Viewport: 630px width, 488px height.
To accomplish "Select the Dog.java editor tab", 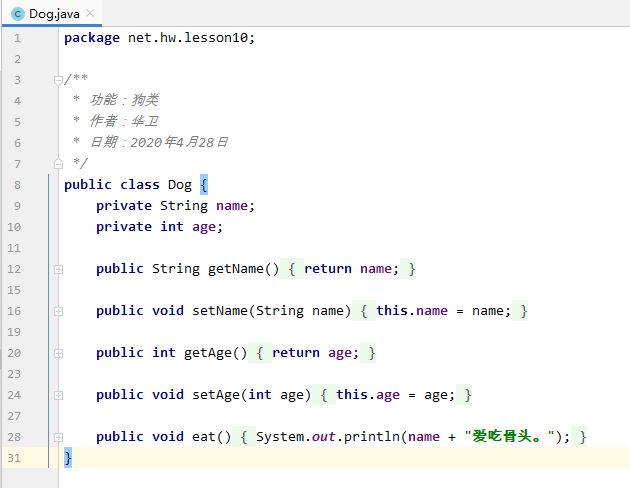I will coord(52,14).
